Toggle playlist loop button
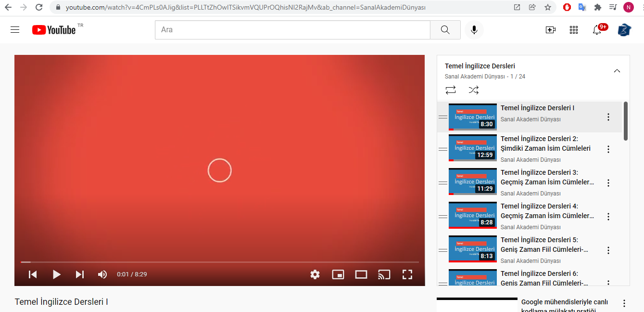The height and width of the screenshot is (312, 644). 451,90
